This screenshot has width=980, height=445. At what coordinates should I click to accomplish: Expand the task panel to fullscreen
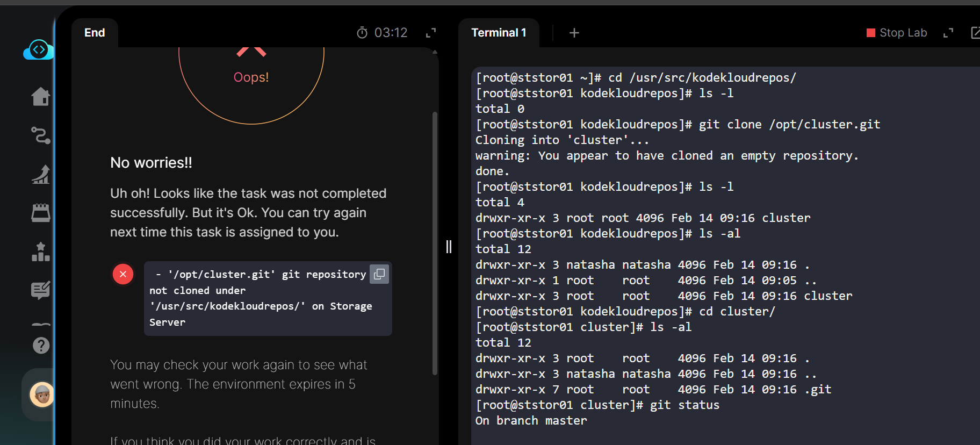[431, 33]
